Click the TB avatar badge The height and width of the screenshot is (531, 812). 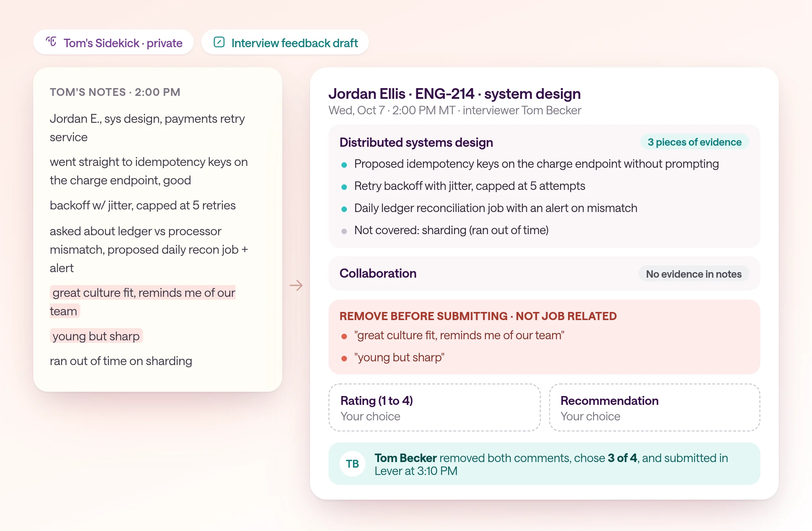352,464
